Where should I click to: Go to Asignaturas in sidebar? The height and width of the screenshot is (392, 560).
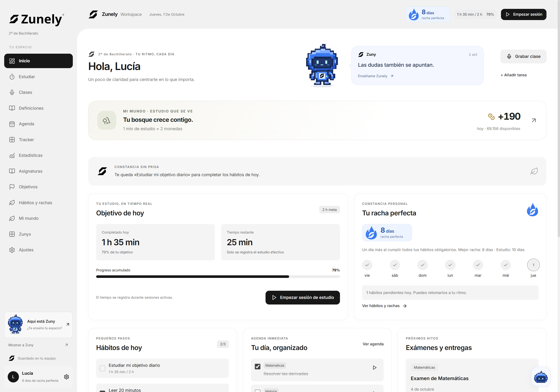pos(38,171)
